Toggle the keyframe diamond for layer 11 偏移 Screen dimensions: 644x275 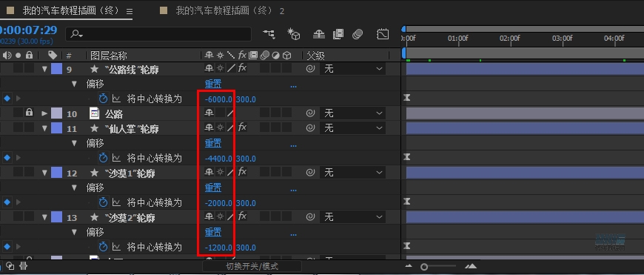pos(7,158)
